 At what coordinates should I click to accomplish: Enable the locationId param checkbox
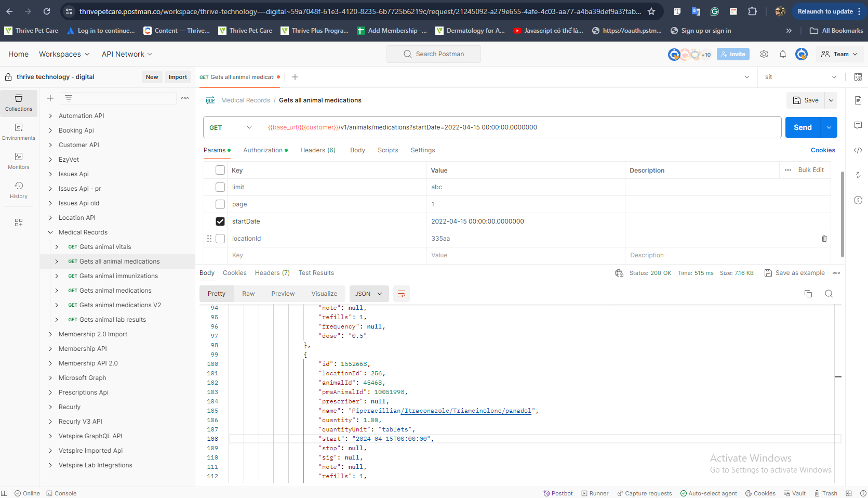(x=220, y=239)
